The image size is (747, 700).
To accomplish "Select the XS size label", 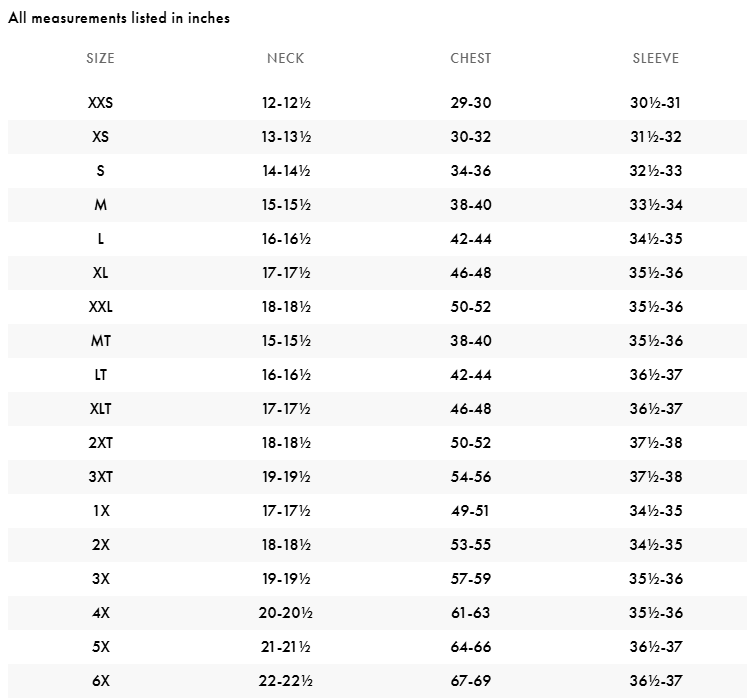I will pyautogui.click(x=100, y=137).
